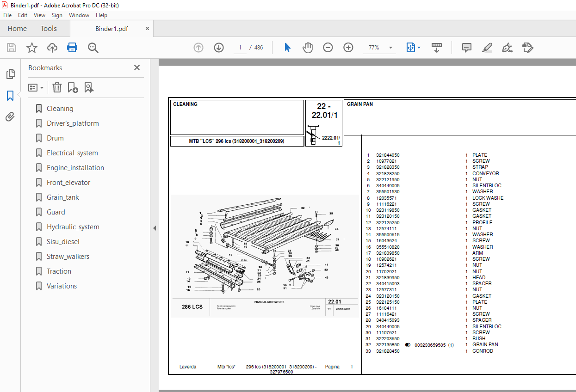Open the Sign menu
The width and height of the screenshot is (576, 392).
pyautogui.click(x=57, y=15)
